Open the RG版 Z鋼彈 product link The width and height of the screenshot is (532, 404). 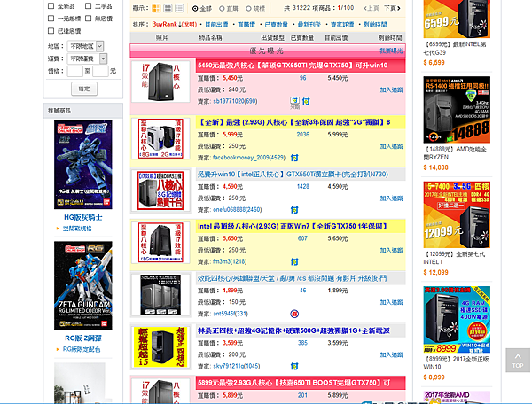pos(83,338)
